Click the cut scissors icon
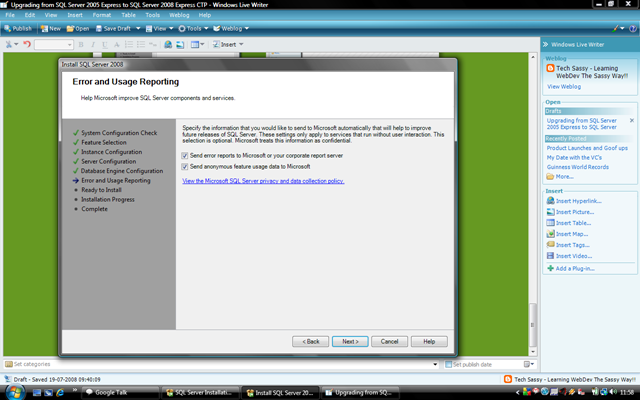 coord(9,44)
